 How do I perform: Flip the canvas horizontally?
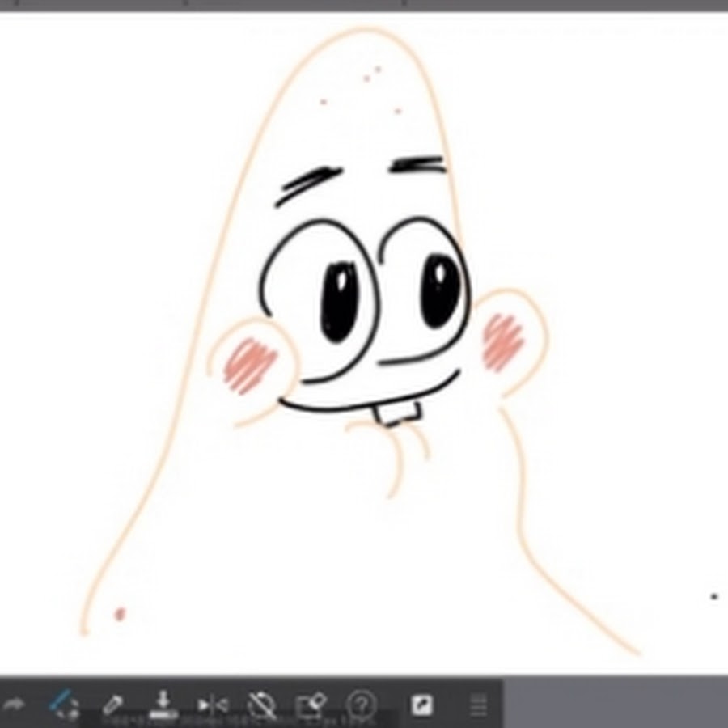coord(213,705)
